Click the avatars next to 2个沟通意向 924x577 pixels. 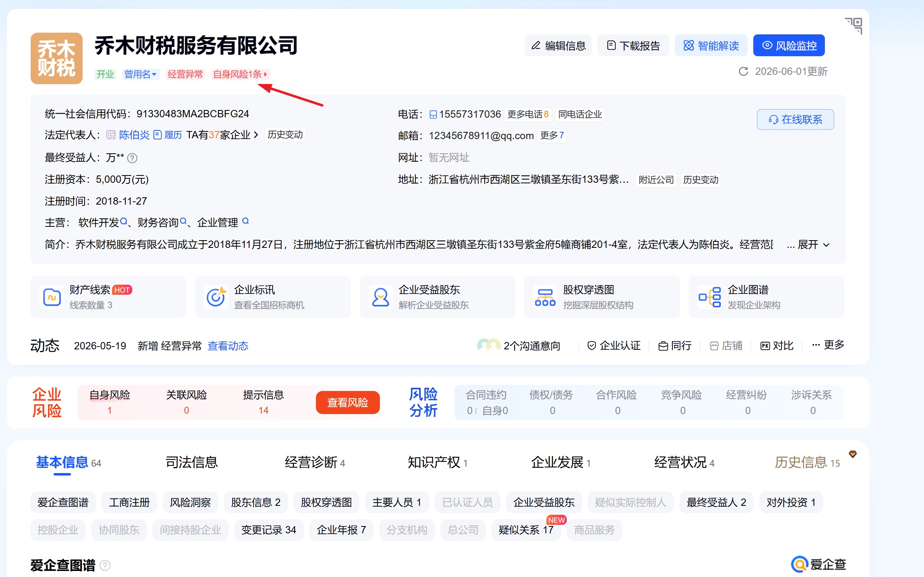click(x=488, y=345)
